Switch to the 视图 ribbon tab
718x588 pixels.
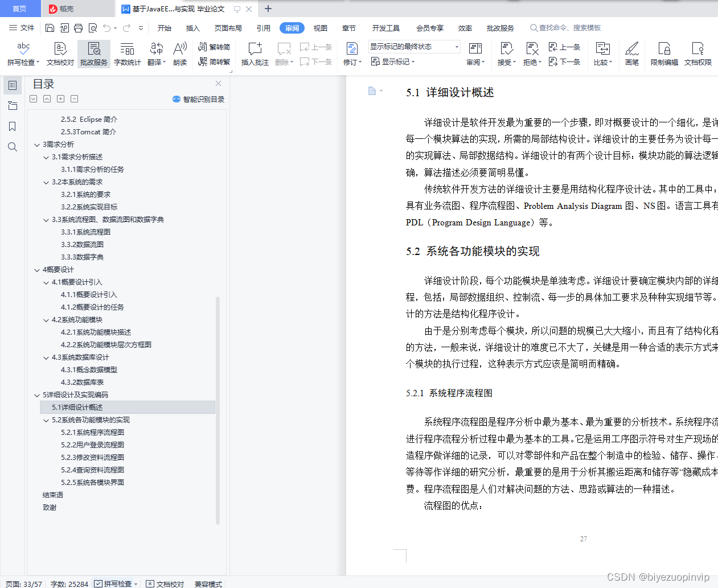pyautogui.click(x=321, y=28)
